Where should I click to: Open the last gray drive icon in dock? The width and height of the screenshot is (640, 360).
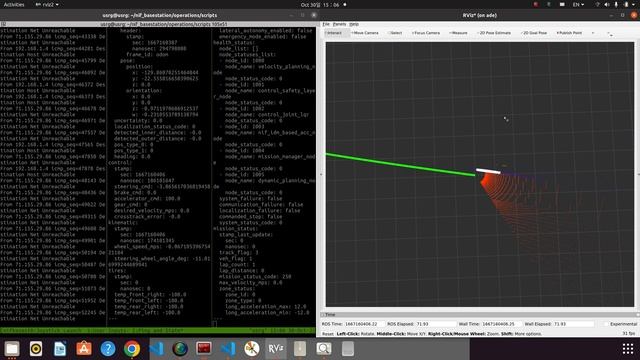[x=348, y=349]
